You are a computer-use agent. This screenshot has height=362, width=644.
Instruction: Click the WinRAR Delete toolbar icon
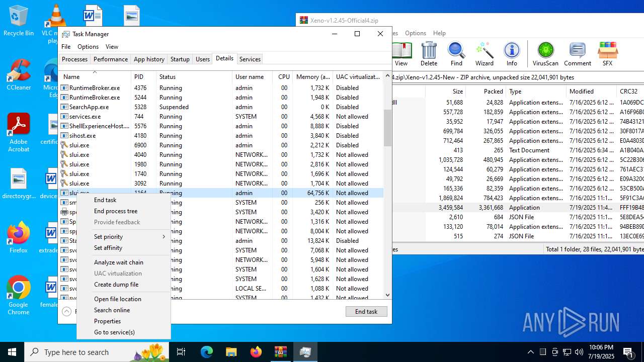point(429,54)
